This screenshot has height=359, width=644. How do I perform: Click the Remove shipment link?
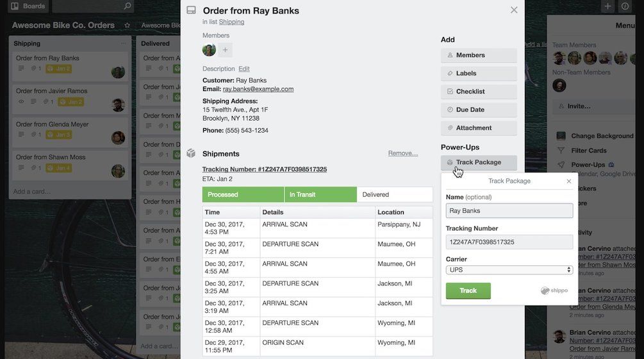[x=402, y=153]
